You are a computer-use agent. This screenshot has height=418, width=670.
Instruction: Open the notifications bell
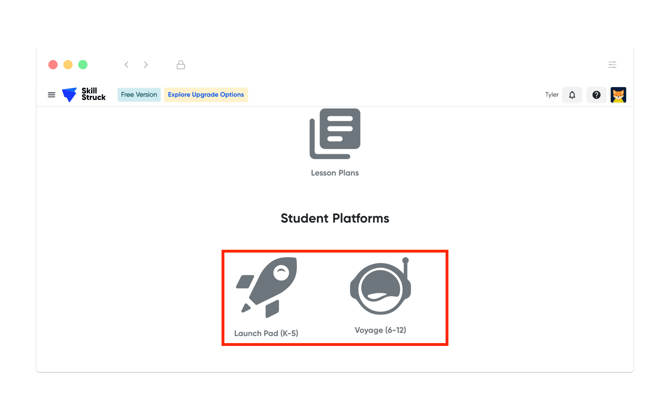click(572, 95)
